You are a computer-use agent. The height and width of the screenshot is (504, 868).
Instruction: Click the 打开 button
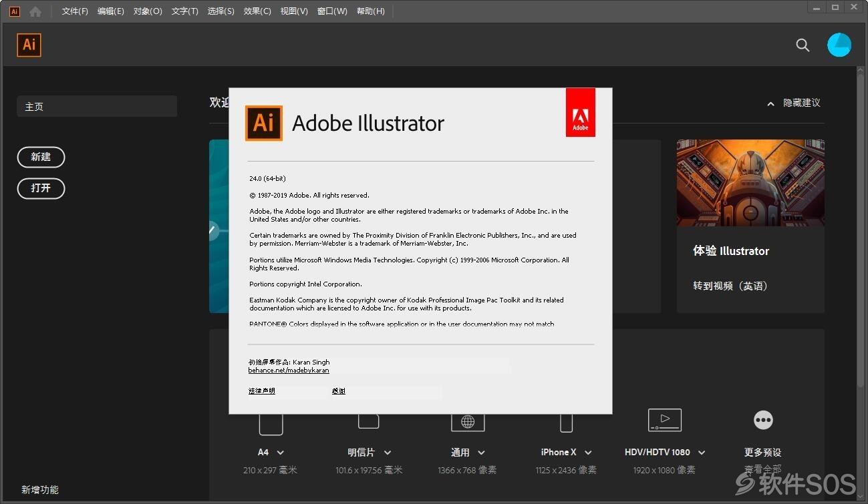tap(41, 188)
